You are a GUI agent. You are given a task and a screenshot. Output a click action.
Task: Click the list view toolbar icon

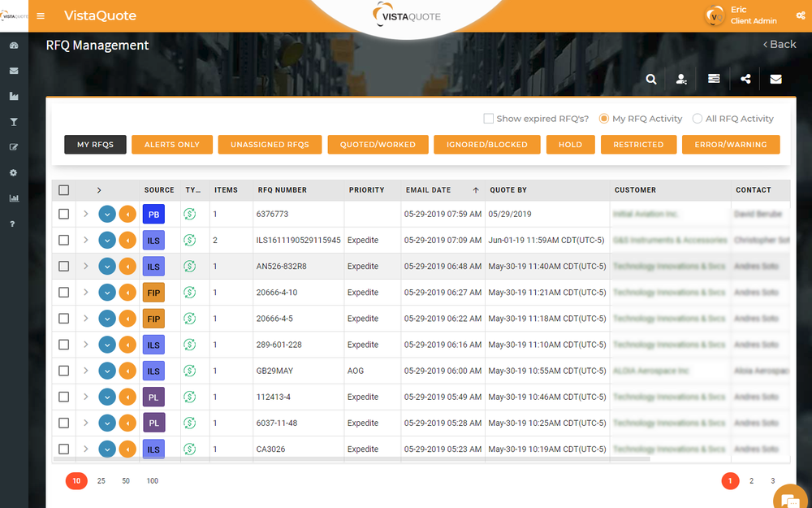click(714, 79)
